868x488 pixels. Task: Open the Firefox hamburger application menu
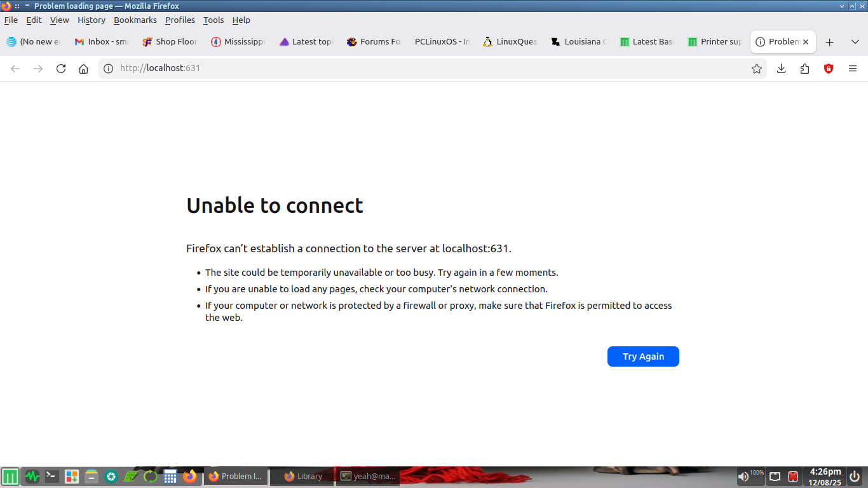tap(853, 69)
